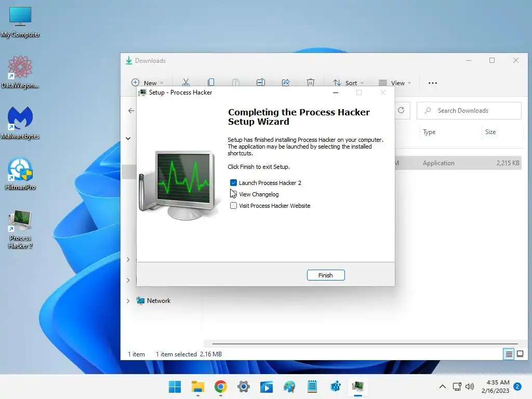
Task: Switch to large thumbnails view icon
Action: click(520, 354)
